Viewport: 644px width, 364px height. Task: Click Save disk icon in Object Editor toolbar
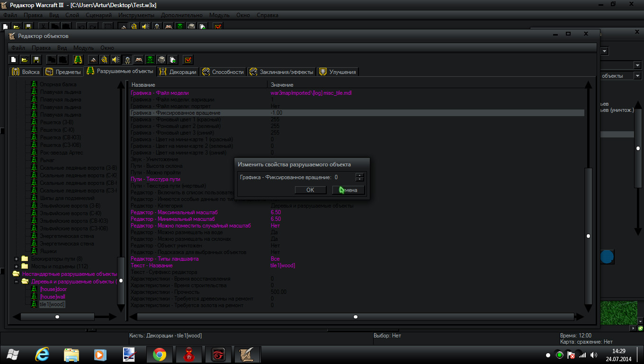click(x=36, y=60)
